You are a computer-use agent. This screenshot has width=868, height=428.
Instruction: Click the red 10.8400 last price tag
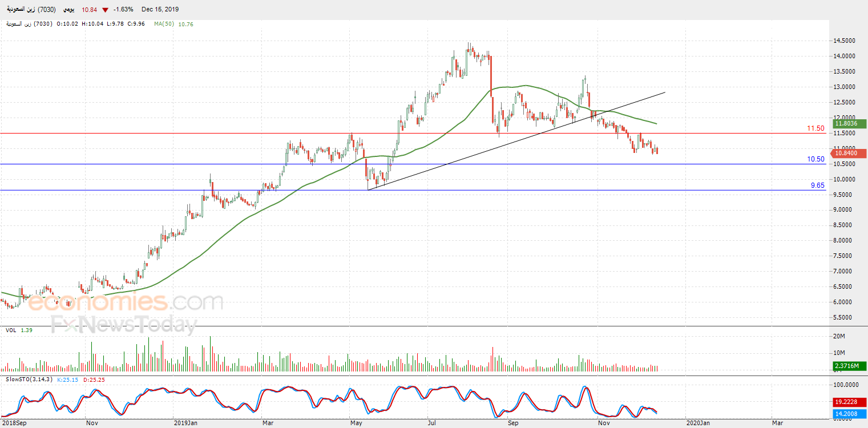click(849, 152)
